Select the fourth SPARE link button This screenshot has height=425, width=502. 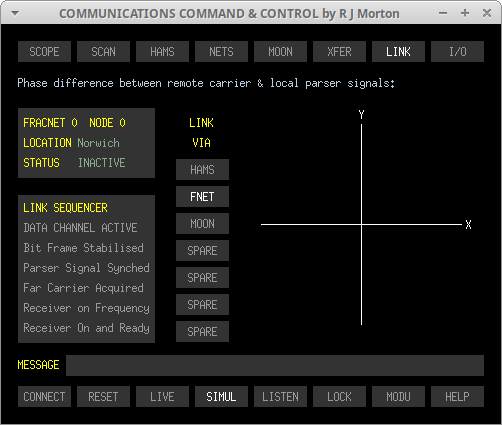click(202, 332)
